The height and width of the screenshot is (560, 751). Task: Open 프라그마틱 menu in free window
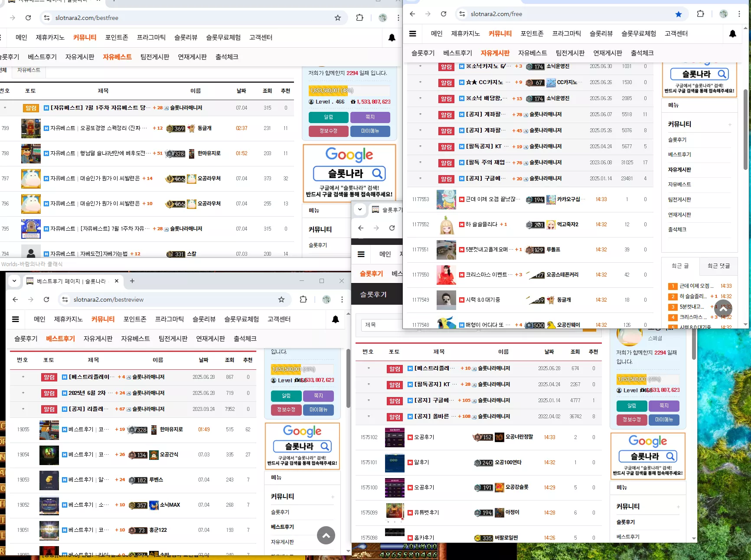pos(567,33)
